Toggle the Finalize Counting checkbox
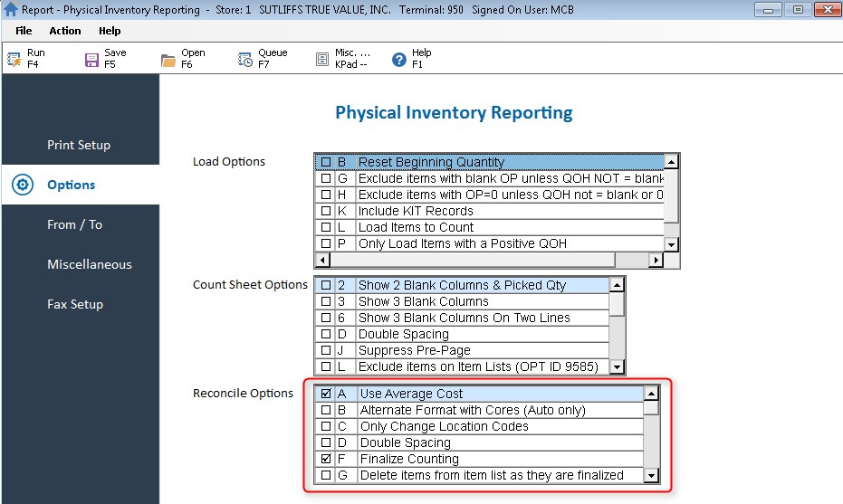Image resolution: width=843 pixels, height=504 pixels. [326, 459]
